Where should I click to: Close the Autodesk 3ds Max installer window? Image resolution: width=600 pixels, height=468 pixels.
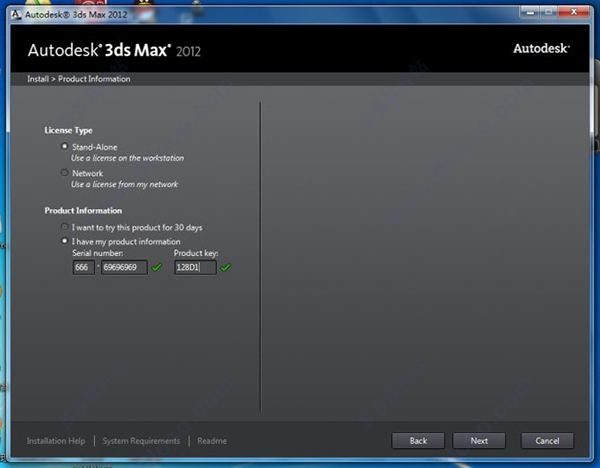pos(574,12)
